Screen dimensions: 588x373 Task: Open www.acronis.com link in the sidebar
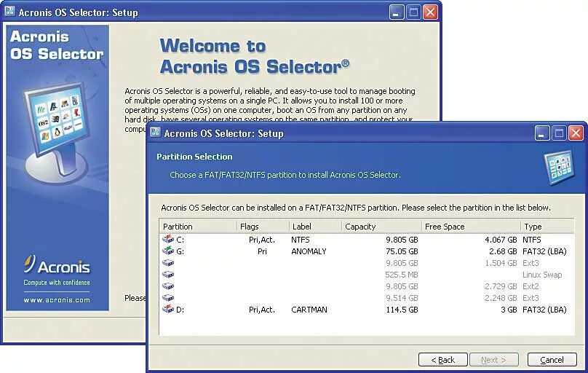pos(57,300)
